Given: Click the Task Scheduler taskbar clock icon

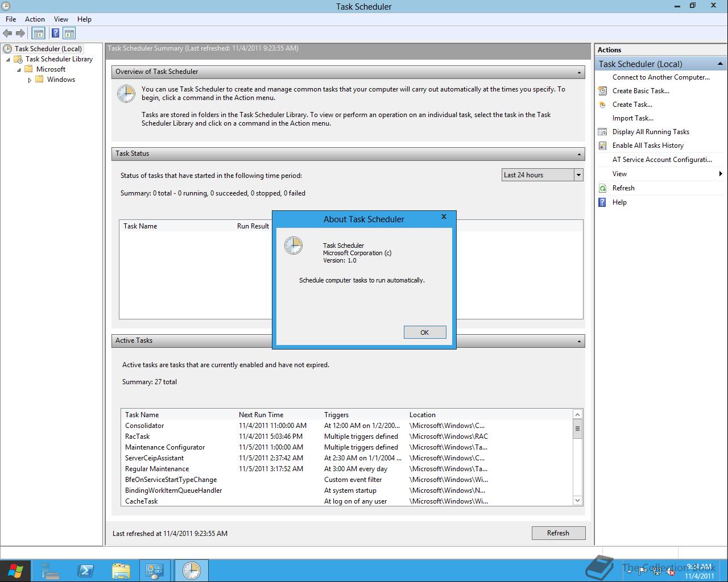Looking at the screenshot, I should [191, 570].
